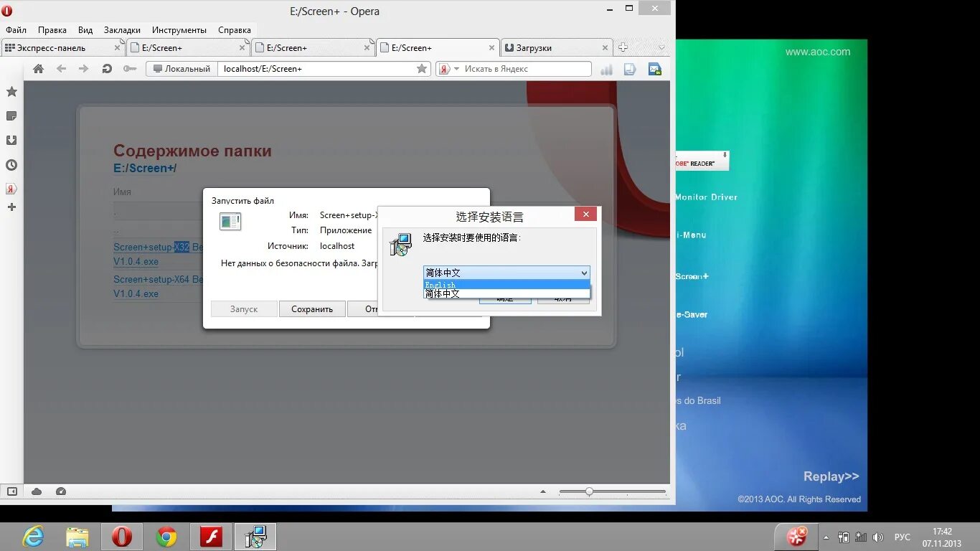
Task: Open the Opera Turbo gauge icon
Action: (61, 491)
